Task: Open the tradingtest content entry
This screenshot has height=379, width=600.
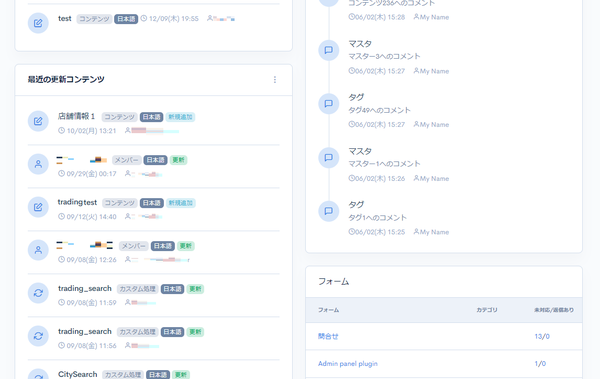Action: (77, 202)
